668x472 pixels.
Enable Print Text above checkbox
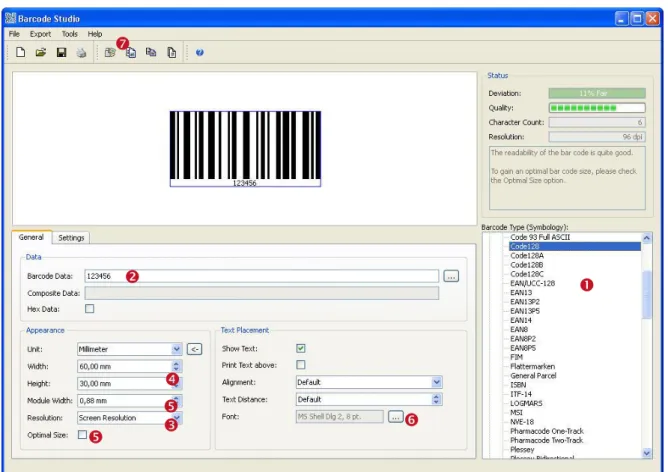coord(301,365)
